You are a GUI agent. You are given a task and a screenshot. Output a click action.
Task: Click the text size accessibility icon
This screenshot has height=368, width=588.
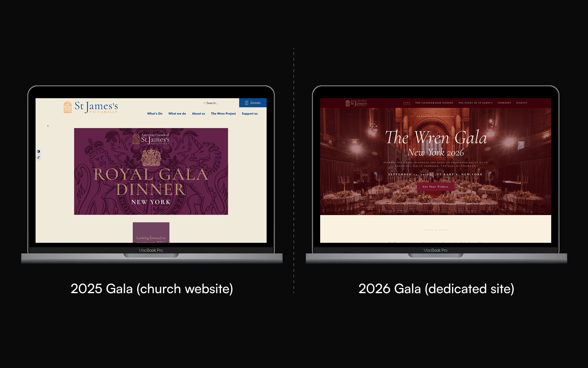[38, 157]
